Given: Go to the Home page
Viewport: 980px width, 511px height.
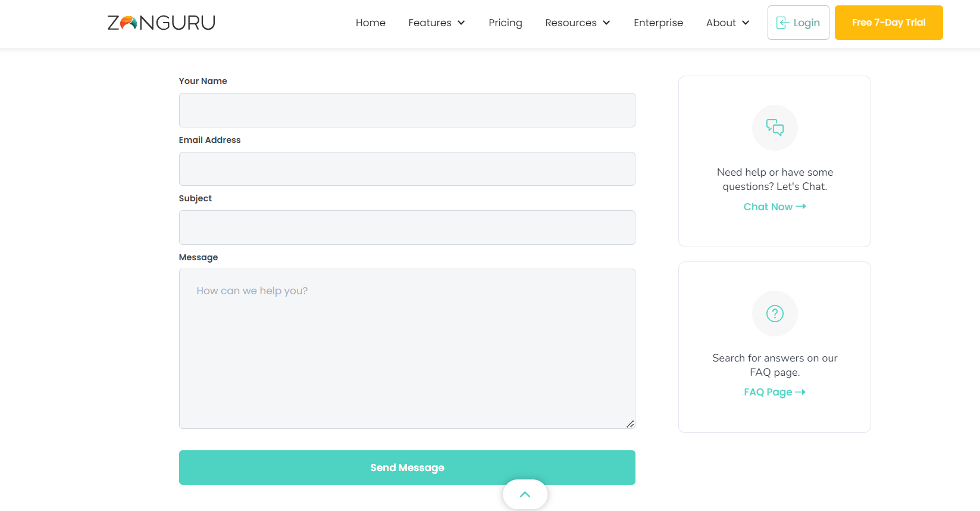Looking at the screenshot, I should pos(371,23).
